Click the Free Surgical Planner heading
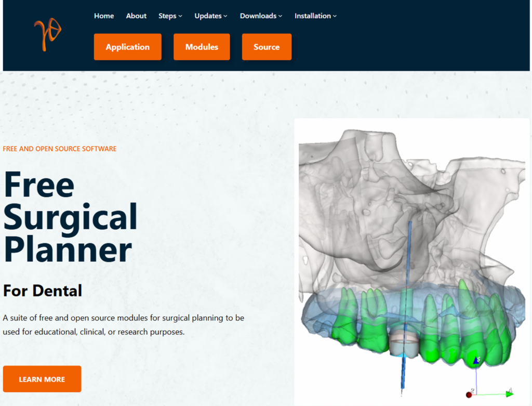This screenshot has height=406, width=532. [x=70, y=217]
